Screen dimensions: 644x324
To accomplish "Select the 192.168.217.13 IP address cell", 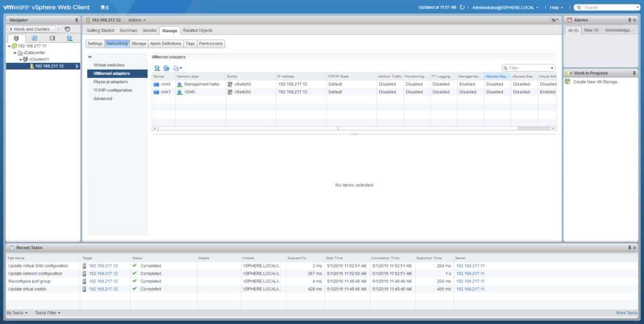I will tap(301, 92).
